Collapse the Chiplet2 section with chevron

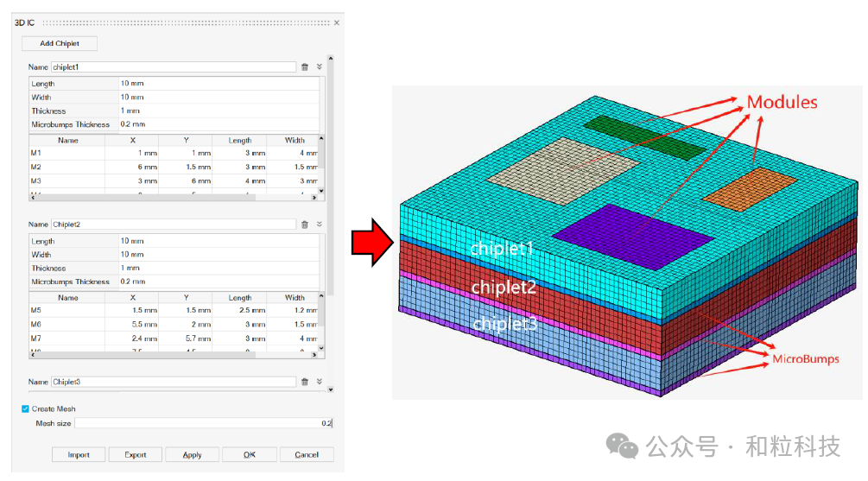320,225
